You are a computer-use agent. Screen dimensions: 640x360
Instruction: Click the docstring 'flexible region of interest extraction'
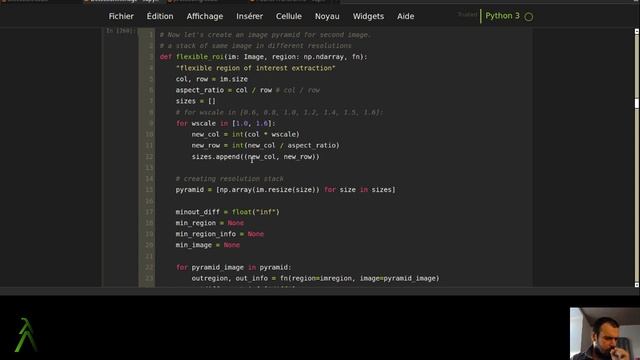256,68
